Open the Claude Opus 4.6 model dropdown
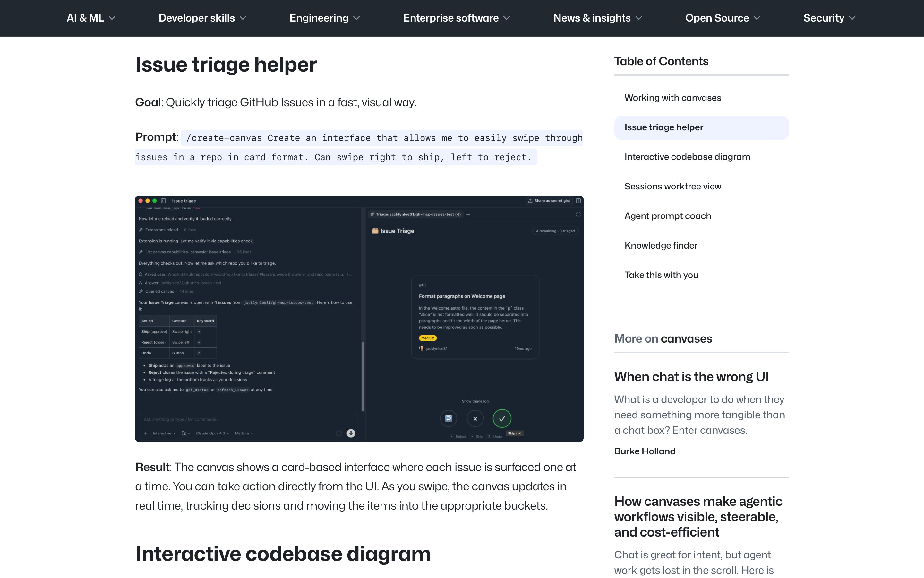924x578 pixels. click(213, 433)
